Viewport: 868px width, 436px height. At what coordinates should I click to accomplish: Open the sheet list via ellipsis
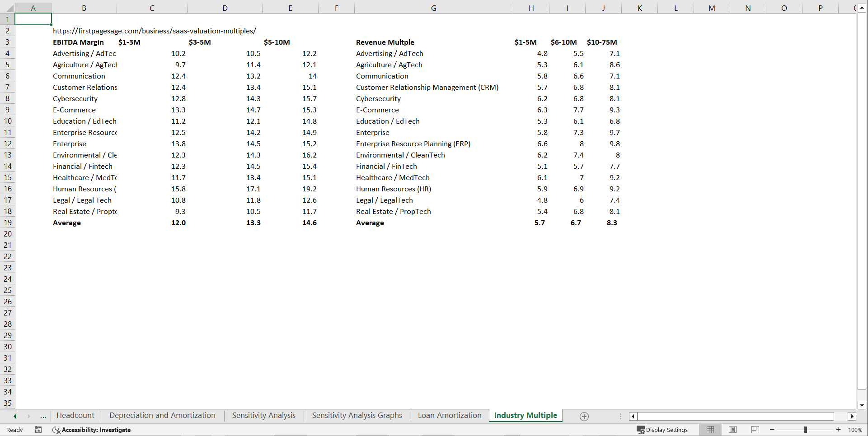tap(43, 416)
